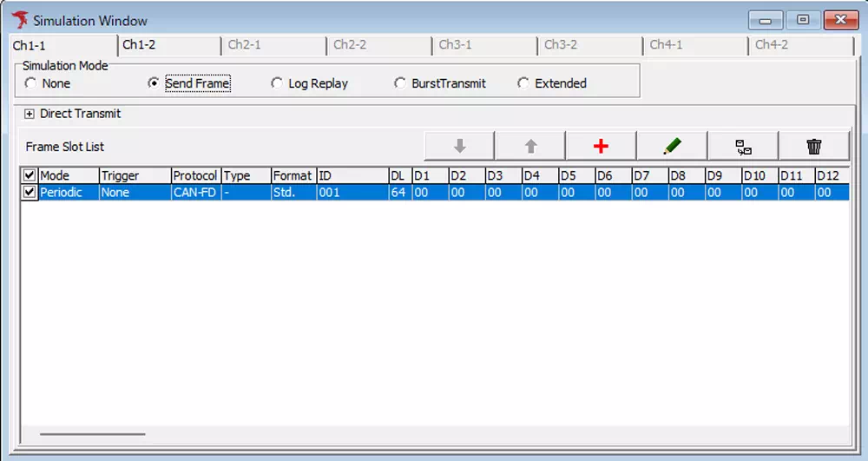868x461 pixels.
Task: Switch to the Ch1-2 tab
Action: [139, 45]
